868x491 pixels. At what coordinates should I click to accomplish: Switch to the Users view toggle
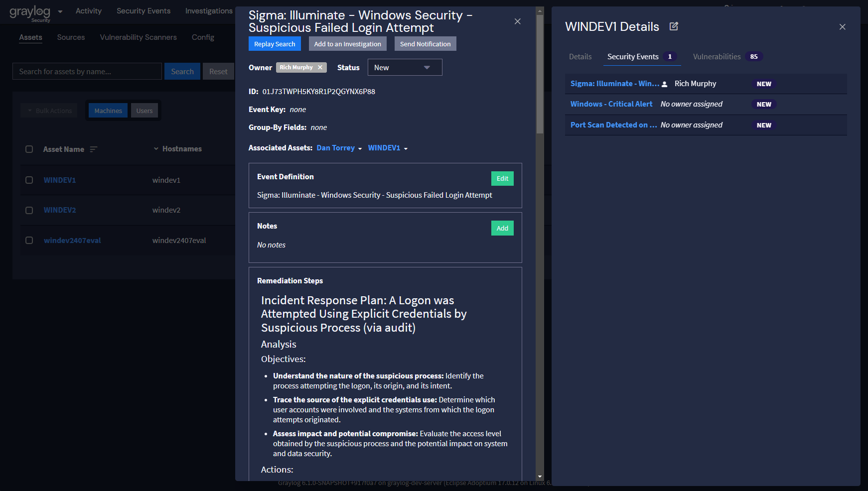click(144, 110)
